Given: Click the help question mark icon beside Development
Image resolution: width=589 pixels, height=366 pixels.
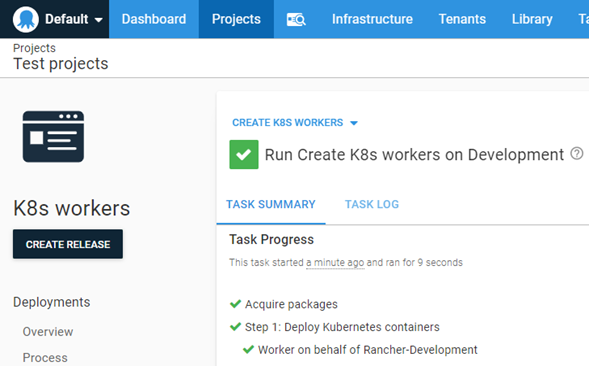Looking at the screenshot, I should point(577,153).
